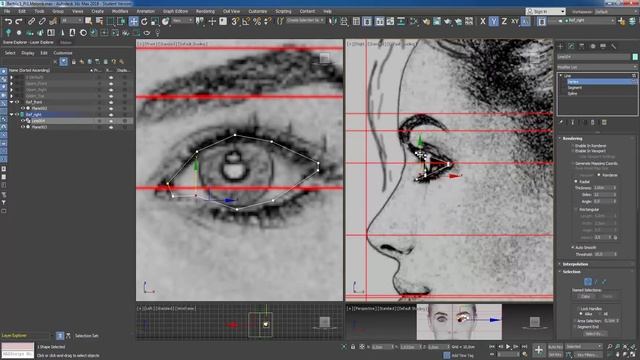The image size is (640, 360).
Task: Click the selection lock toggle in status bar
Action: 353,347
